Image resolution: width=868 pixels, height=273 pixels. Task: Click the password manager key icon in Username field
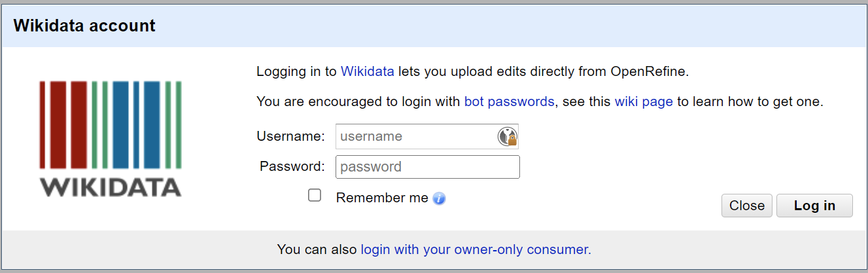coord(508,136)
